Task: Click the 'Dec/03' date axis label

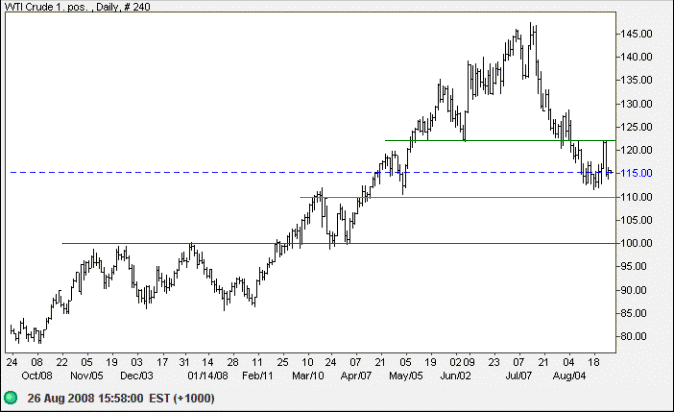Action: 136,376
